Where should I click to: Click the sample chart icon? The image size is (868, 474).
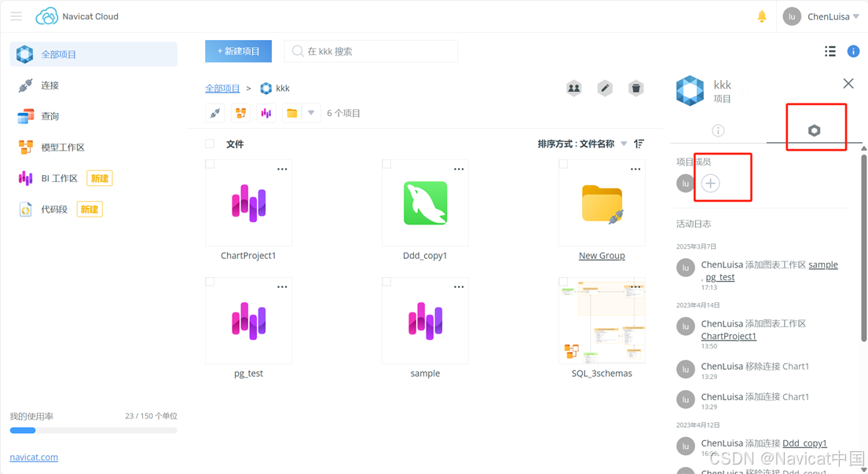425,321
